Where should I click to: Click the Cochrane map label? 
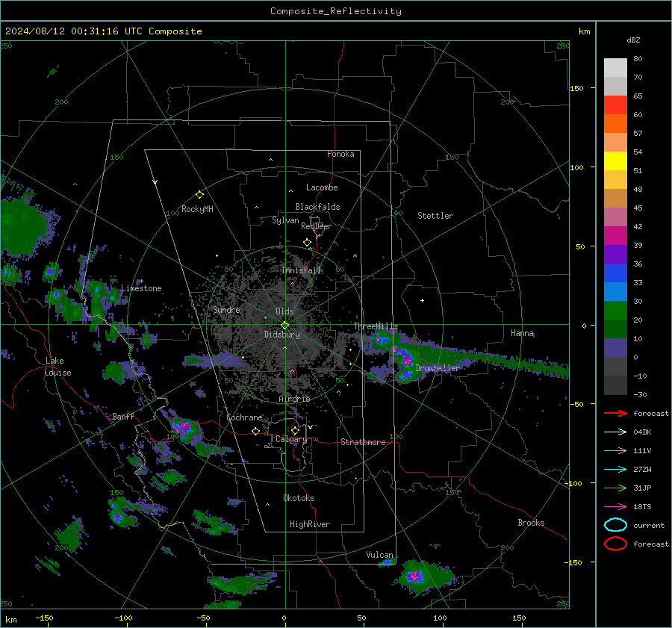[x=244, y=417]
